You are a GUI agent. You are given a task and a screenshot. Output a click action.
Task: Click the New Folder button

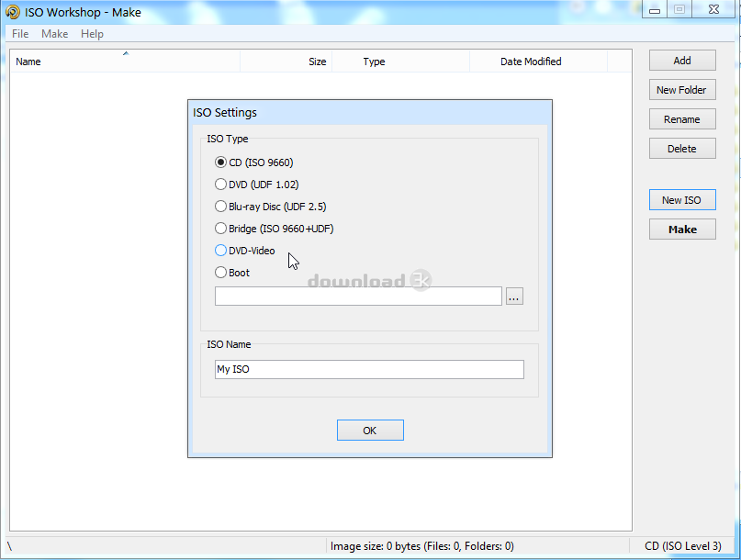[682, 90]
